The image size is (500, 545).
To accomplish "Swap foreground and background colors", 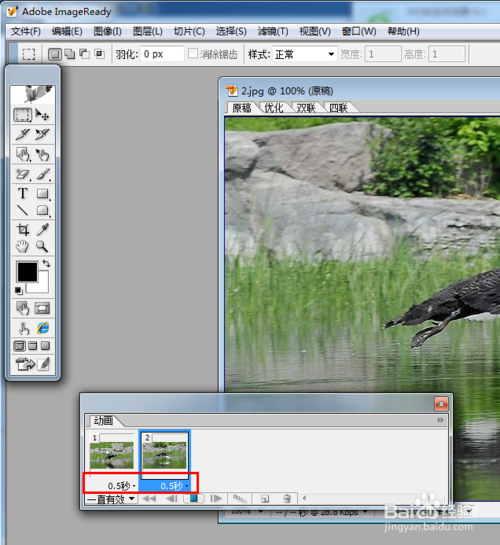I will (46, 263).
